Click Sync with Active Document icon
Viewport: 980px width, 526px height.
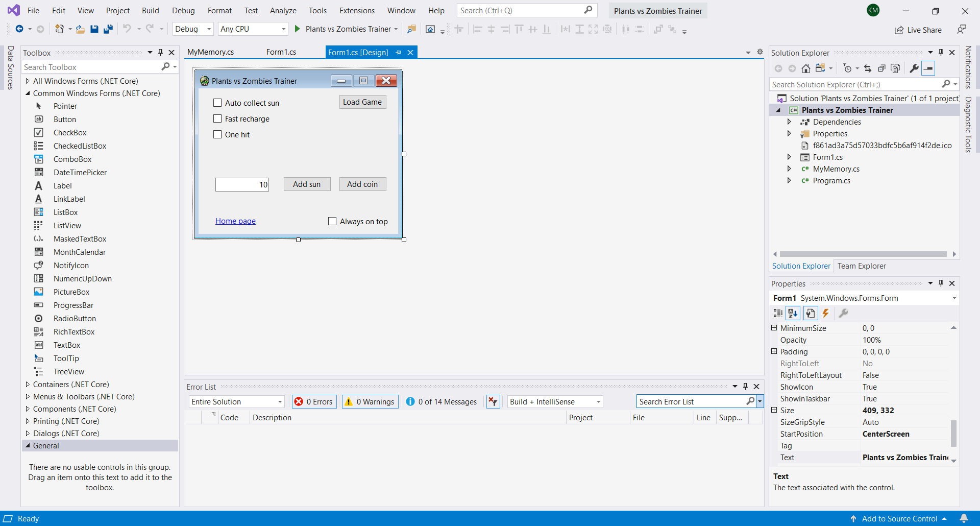868,68
